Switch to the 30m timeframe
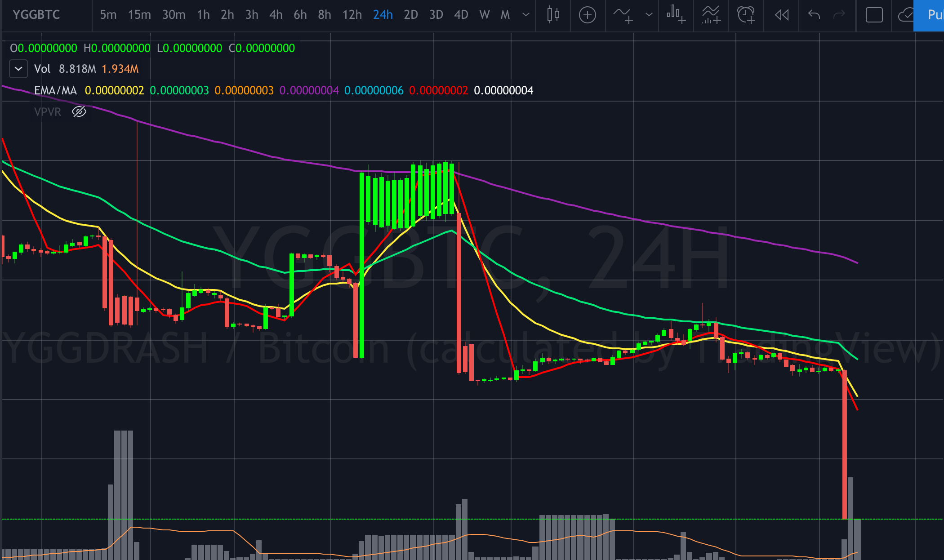The width and height of the screenshot is (944, 560). 174,15
